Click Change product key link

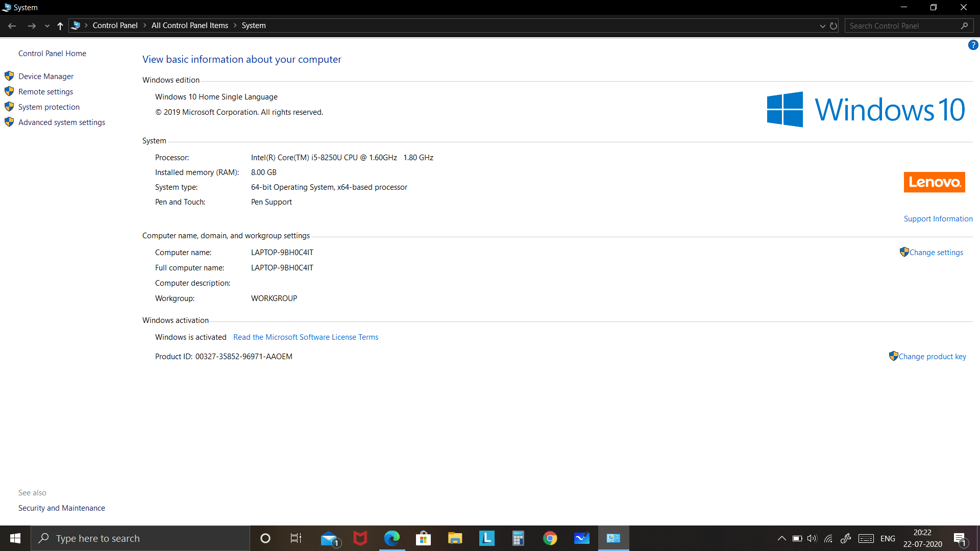click(x=932, y=357)
